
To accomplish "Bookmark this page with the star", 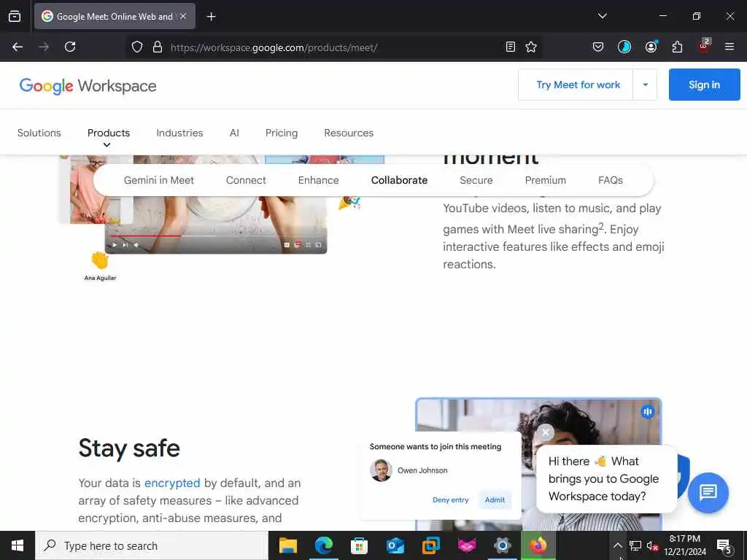I will (x=531, y=47).
